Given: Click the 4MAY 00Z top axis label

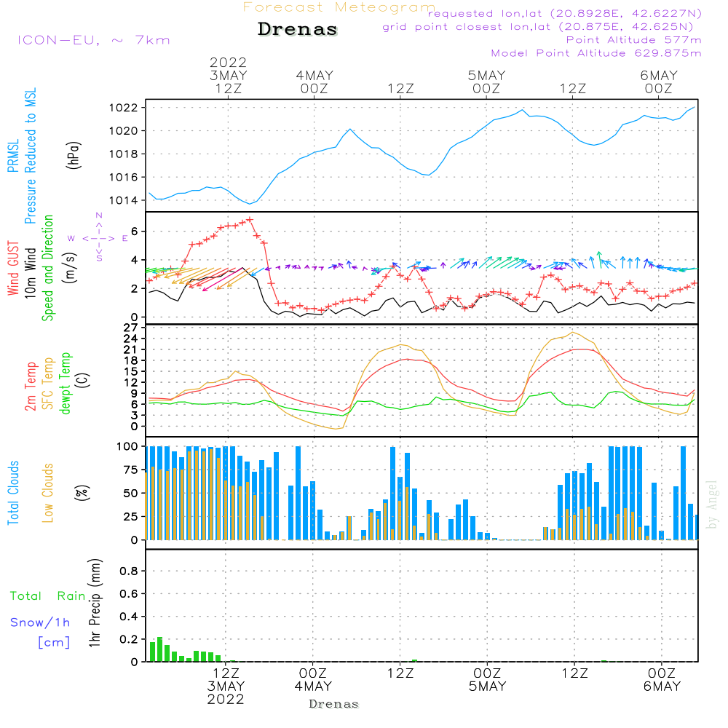Looking at the screenshot, I should point(314,82).
